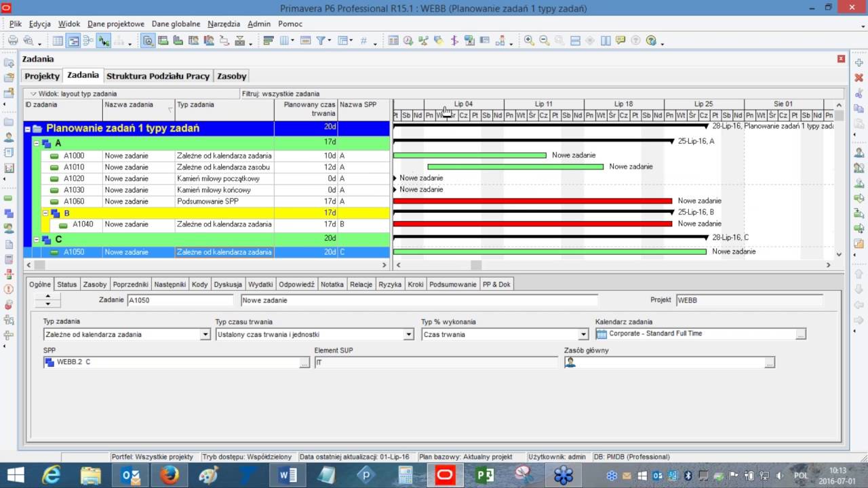Click the hash numbering toolbar icon
This screenshot has height=488, width=868.
point(363,41)
